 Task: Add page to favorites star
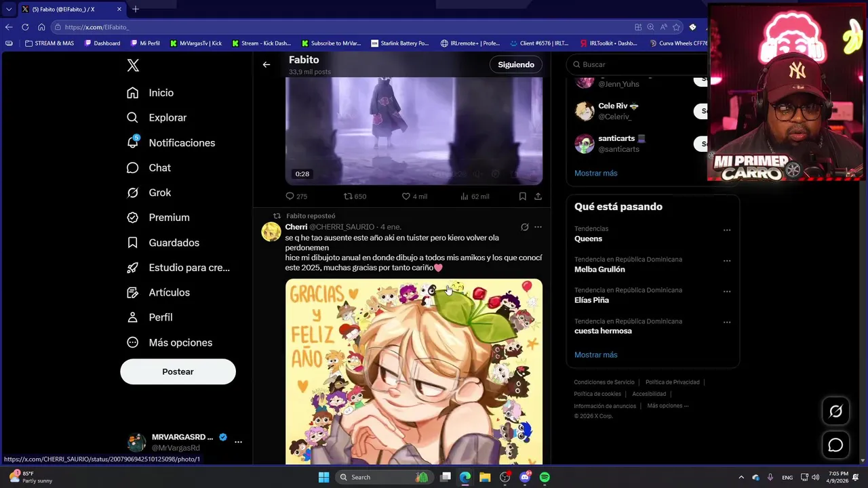[x=676, y=27]
